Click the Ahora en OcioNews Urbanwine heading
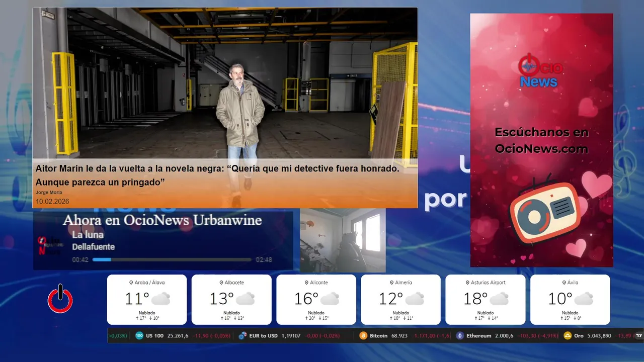 coord(162,220)
